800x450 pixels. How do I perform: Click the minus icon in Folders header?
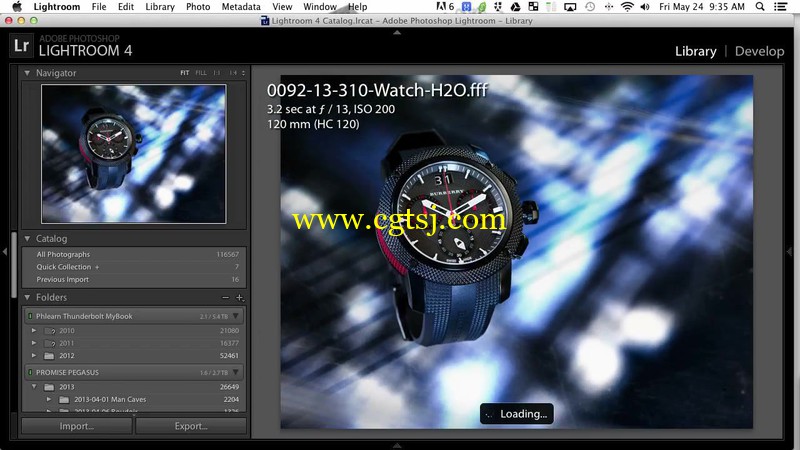click(226, 297)
